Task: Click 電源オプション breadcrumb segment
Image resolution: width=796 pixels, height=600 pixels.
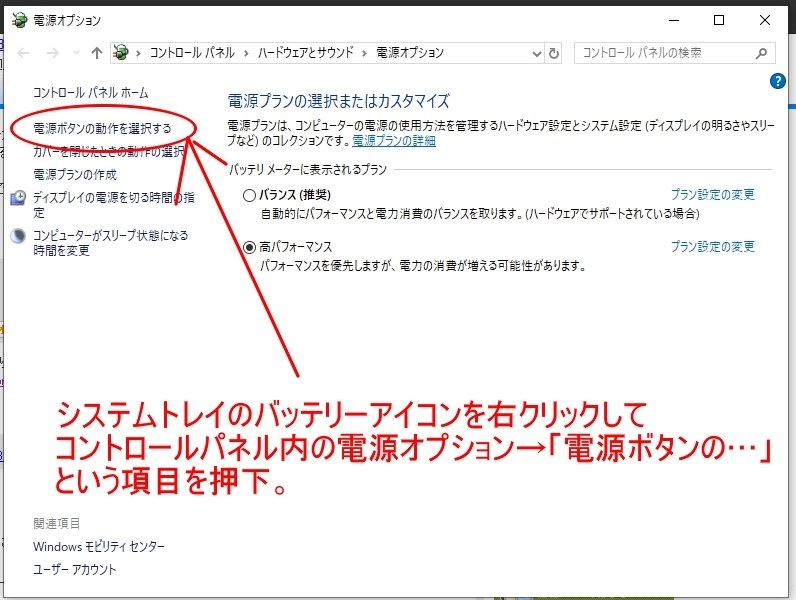Action: click(x=410, y=53)
